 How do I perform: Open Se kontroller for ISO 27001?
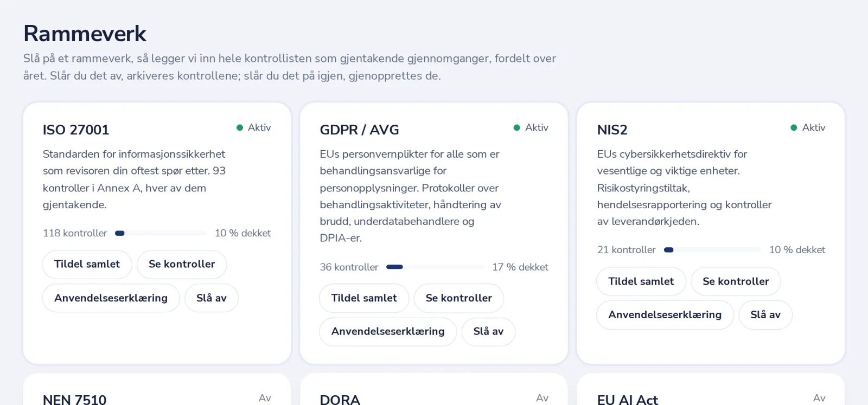point(182,265)
